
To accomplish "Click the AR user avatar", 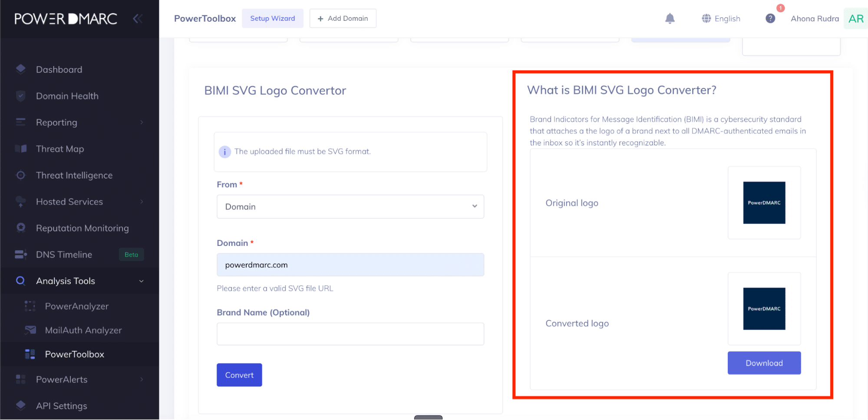I will click(856, 19).
